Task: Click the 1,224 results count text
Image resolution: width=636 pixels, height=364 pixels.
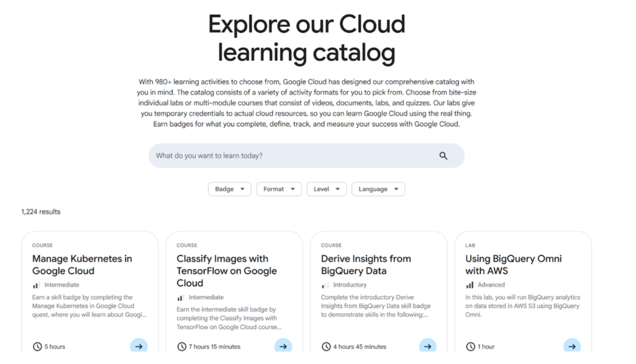Action: (41, 212)
